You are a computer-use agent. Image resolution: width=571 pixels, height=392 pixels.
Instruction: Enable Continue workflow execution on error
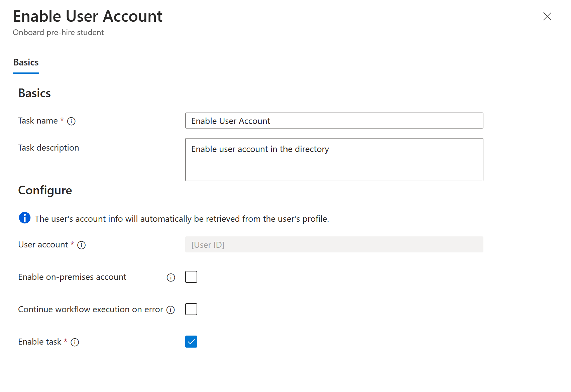pos(191,309)
